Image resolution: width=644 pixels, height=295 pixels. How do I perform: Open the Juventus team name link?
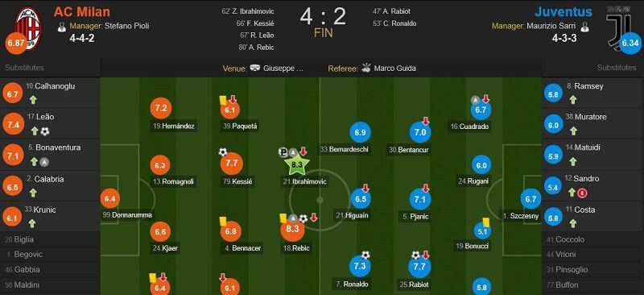tap(563, 11)
